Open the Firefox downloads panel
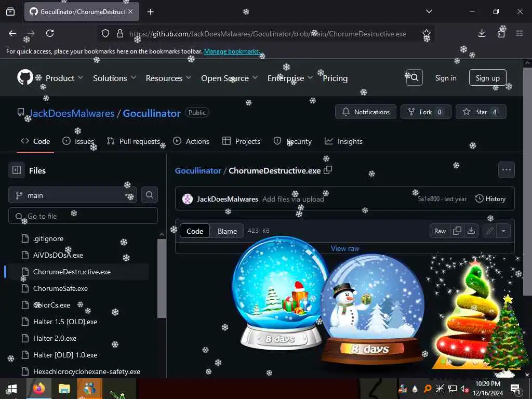This screenshot has height=399, width=532. [482, 33]
